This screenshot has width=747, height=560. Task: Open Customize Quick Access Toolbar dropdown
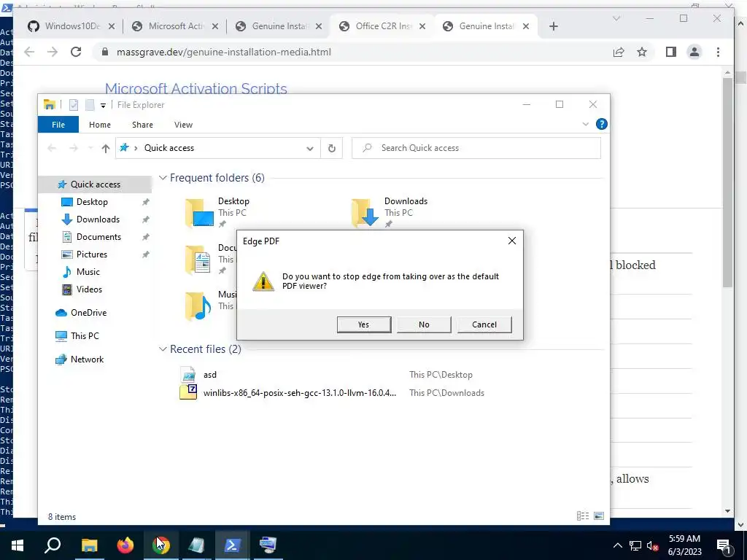pyautogui.click(x=103, y=105)
